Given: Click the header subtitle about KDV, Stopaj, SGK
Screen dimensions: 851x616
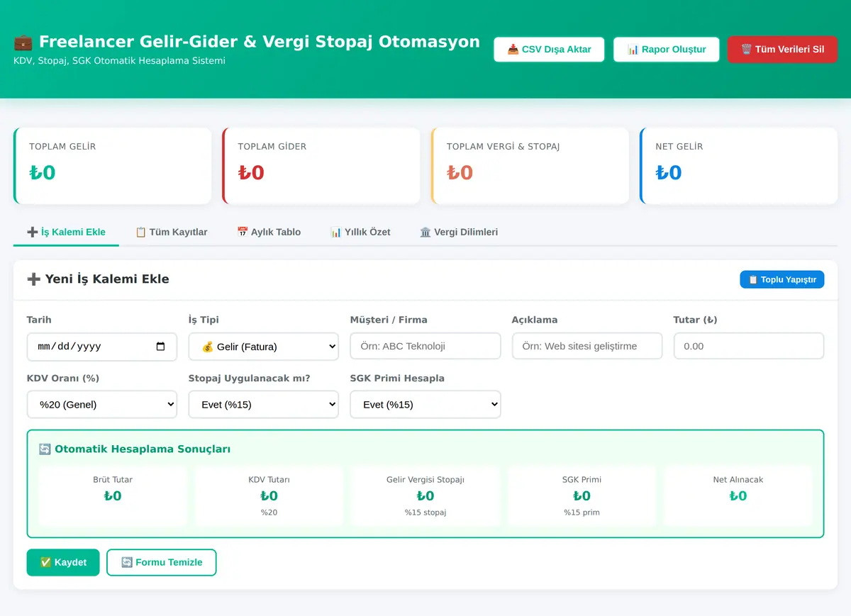Looking at the screenshot, I should coord(119,61).
